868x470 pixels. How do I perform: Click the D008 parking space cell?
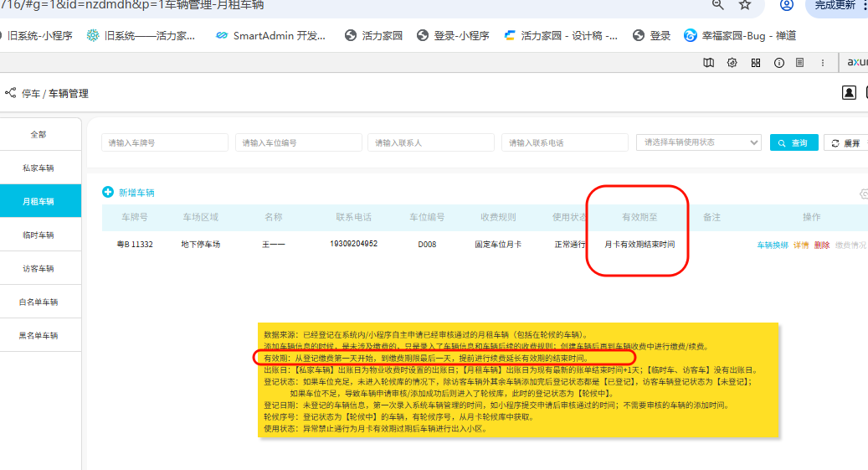pyautogui.click(x=427, y=244)
